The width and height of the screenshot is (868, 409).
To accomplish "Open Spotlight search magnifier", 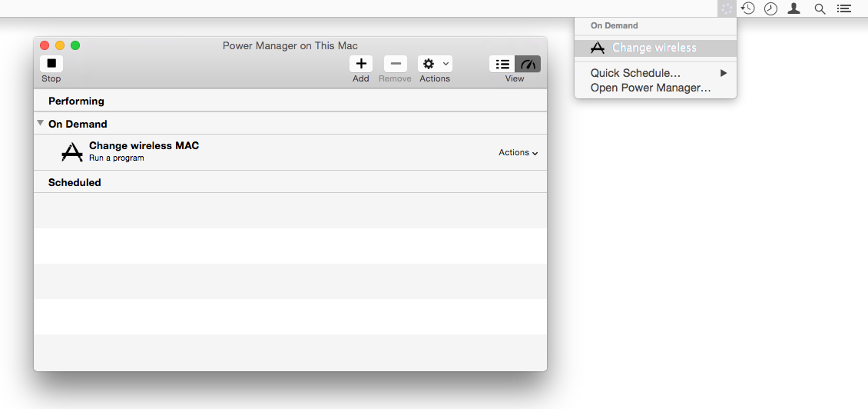I will point(820,8).
